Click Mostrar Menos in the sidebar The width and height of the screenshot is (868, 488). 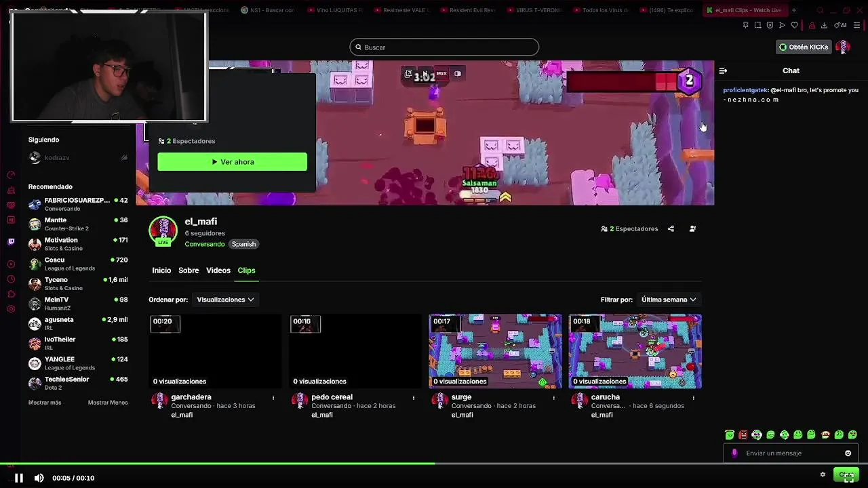coord(108,403)
